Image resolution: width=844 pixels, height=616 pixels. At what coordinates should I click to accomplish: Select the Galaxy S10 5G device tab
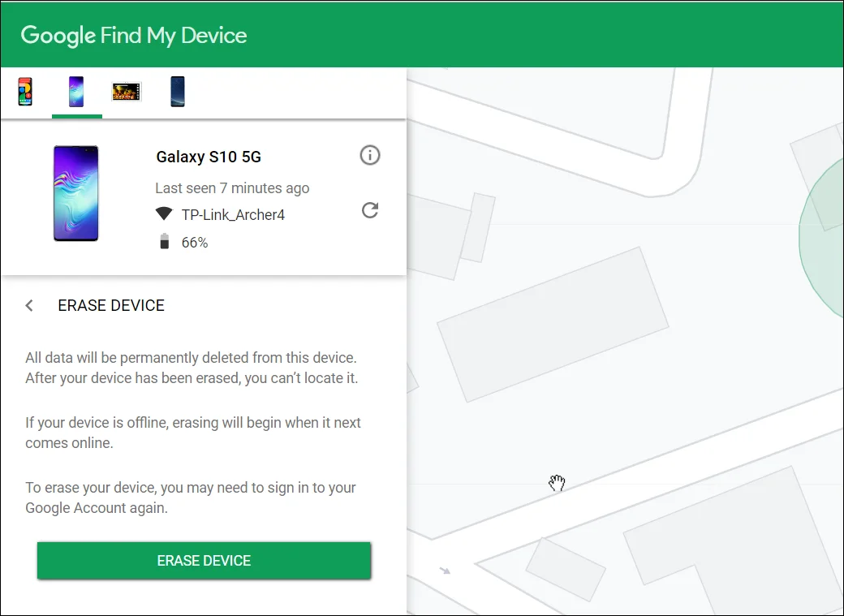click(x=76, y=92)
